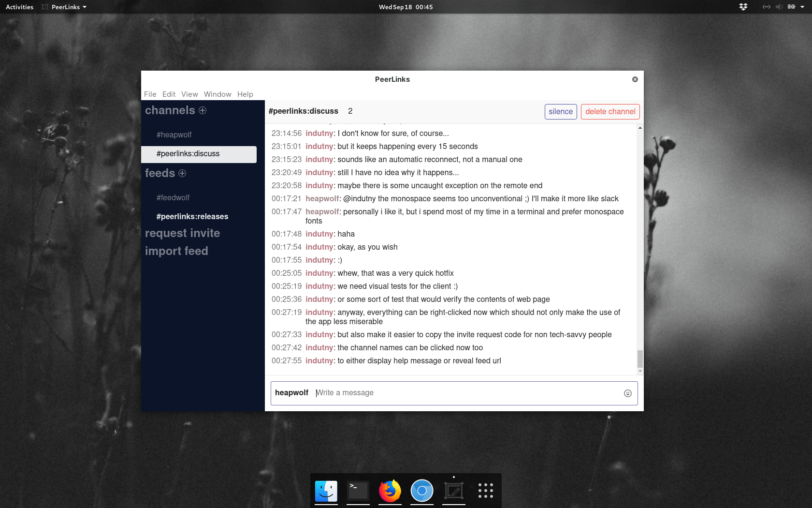This screenshot has width=812, height=508.
Task: Open Chromium browser from the dock
Action: click(422, 491)
